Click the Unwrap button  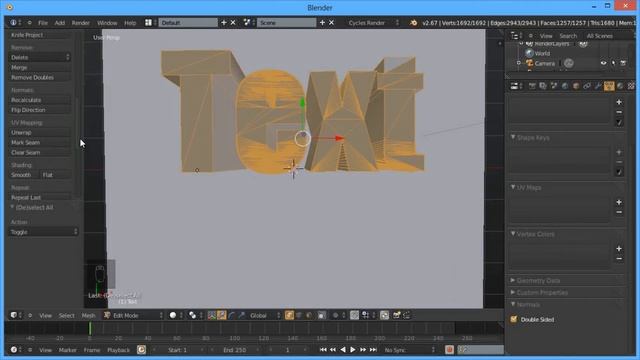(x=40, y=133)
